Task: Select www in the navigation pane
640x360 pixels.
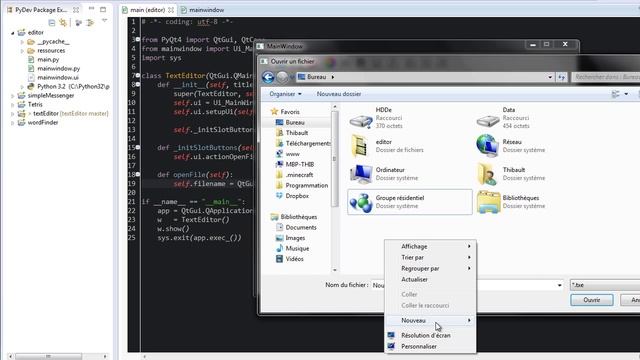Action: click(x=292, y=154)
